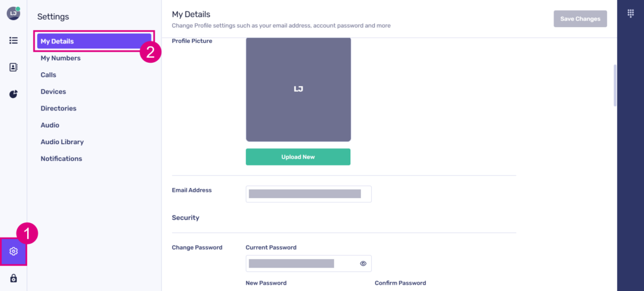The image size is (644, 291).
Task: Click the Upload New button
Action: click(298, 157)
